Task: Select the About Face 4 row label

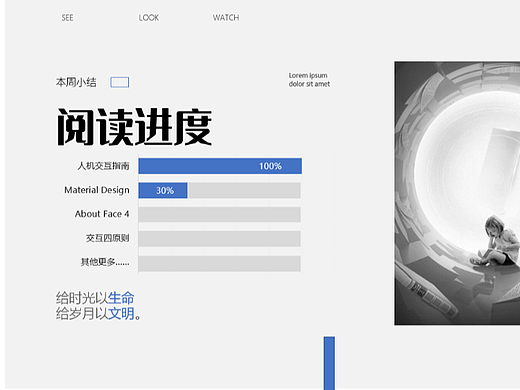Action: pyautogui.click(x=102, y=214)
